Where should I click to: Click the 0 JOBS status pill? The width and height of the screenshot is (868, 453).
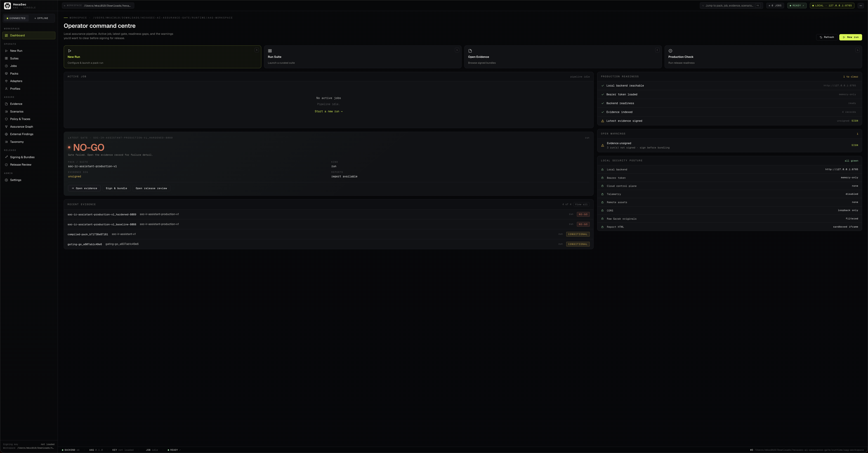tap(775, 5)
